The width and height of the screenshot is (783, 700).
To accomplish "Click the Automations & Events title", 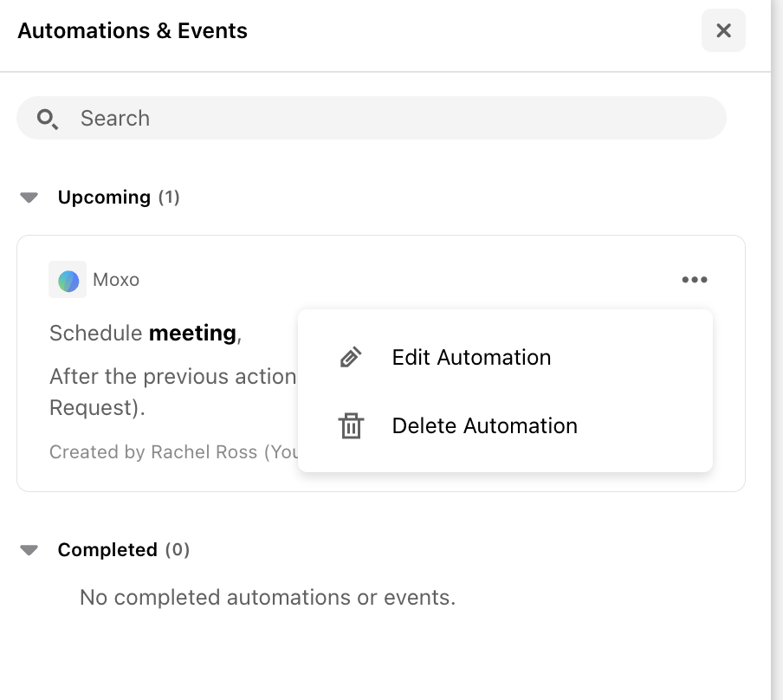I will [x=133, y=31].
